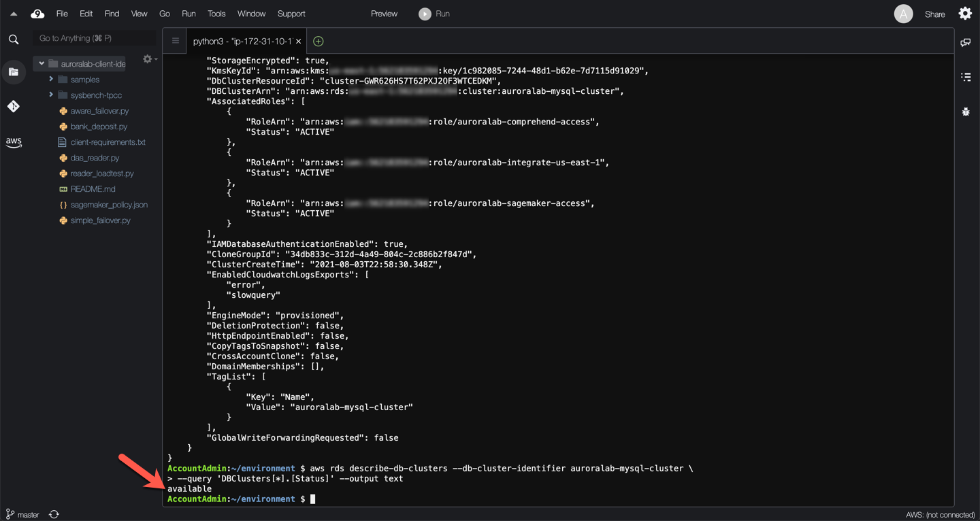
Task: Open the search panel magnifier icon
Action: tap(14, 39)
